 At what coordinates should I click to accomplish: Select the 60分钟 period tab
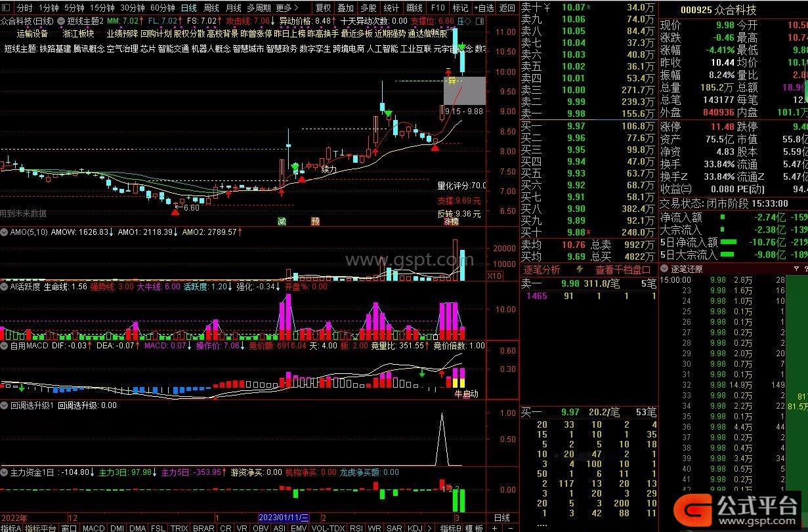(x=163, y=8)
